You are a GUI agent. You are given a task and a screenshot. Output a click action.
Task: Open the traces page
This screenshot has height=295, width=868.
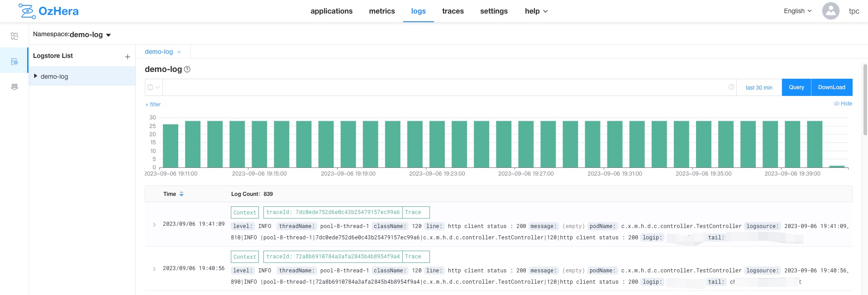pos(453,11)
